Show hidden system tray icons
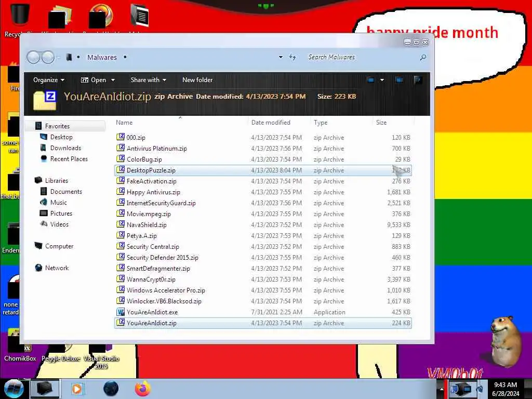 442,389
